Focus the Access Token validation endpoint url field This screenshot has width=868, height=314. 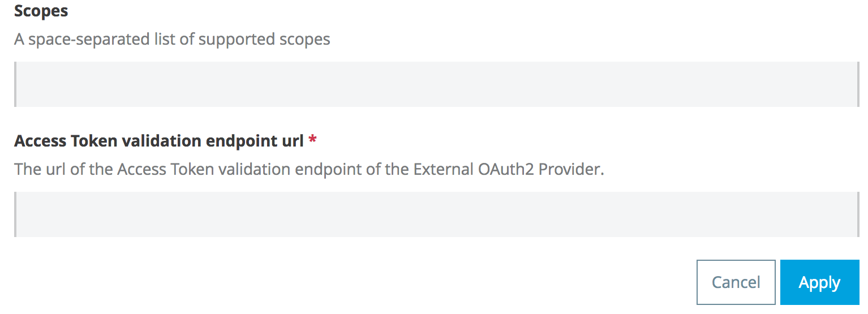[436, 214]
